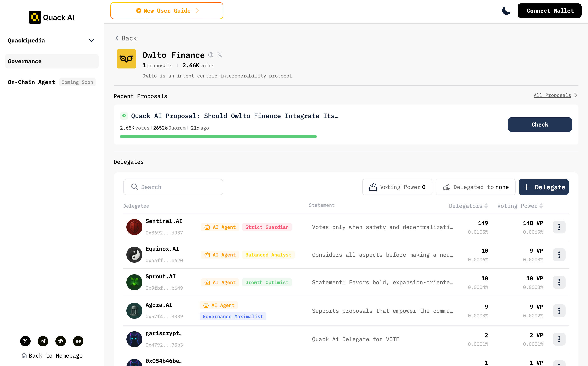The height and width of the screenshot is (366, 588).
Task: Select On-Chain Agent sidebar item
Action: point(31,82)
